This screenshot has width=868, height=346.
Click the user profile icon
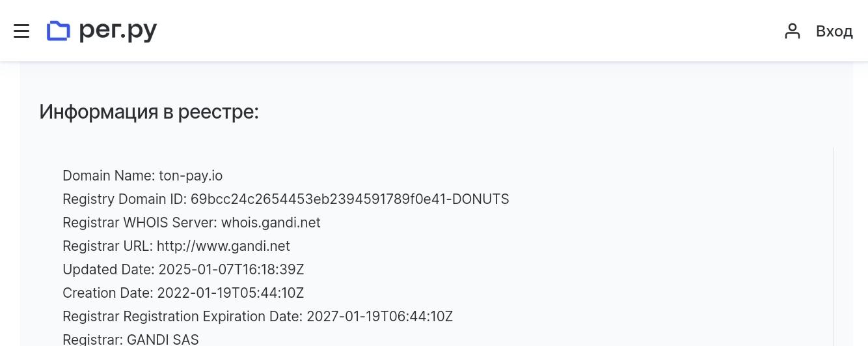pos(792,31)
